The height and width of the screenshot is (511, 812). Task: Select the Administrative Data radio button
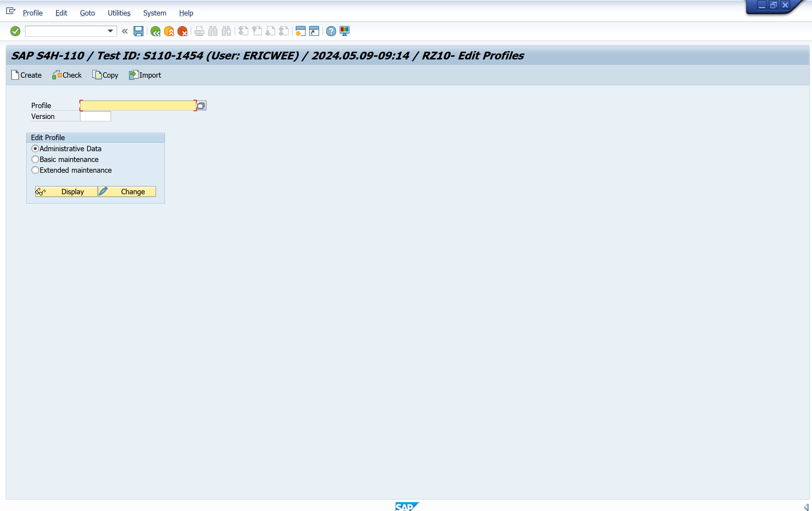(35, 149)
